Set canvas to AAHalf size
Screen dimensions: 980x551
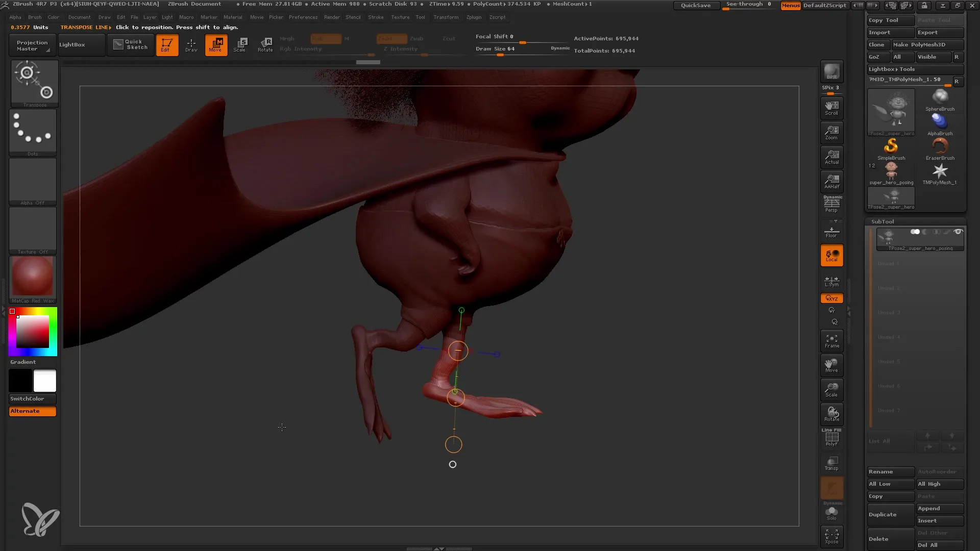[831, 182]
